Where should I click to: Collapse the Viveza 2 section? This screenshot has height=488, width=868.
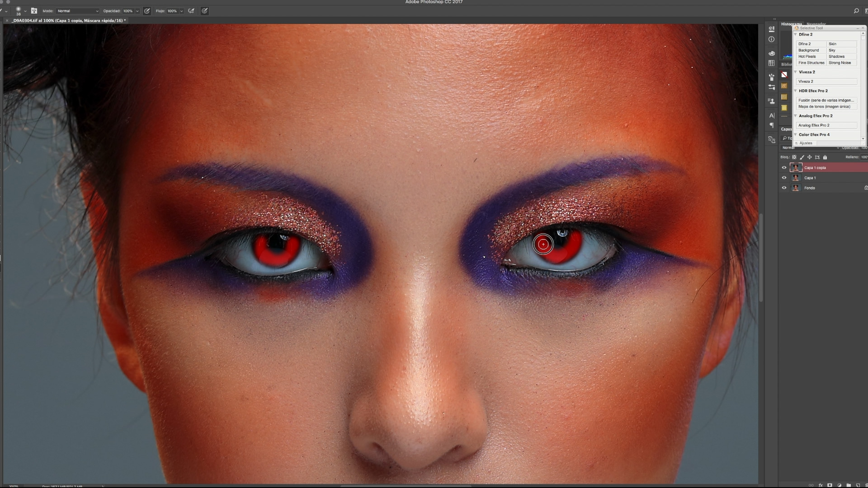pos(795,72)
